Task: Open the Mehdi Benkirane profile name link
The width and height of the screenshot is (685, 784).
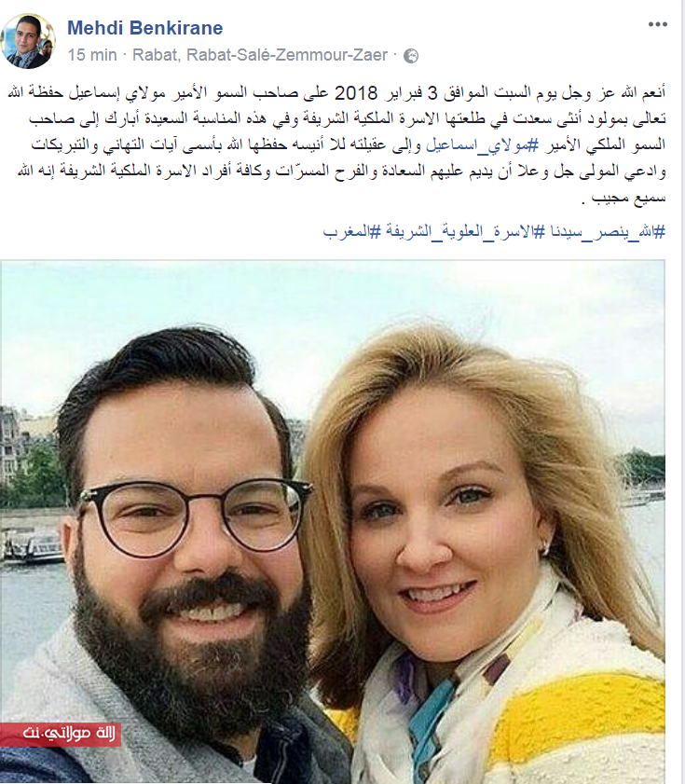Action: tap(145, 28)
